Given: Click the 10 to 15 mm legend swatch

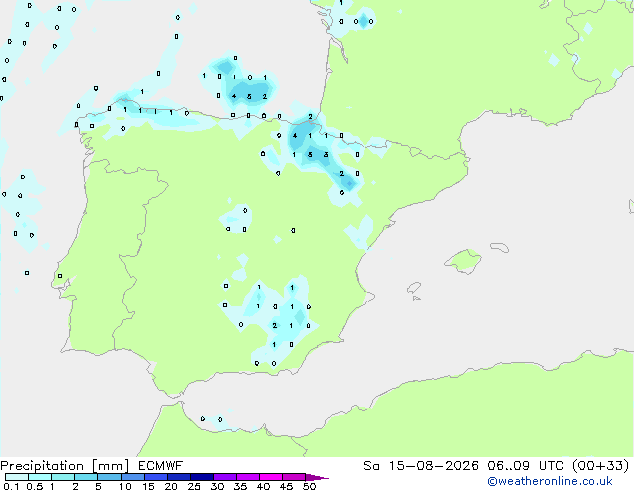Looking at the screenshot, I should click(x=132, y=477).
